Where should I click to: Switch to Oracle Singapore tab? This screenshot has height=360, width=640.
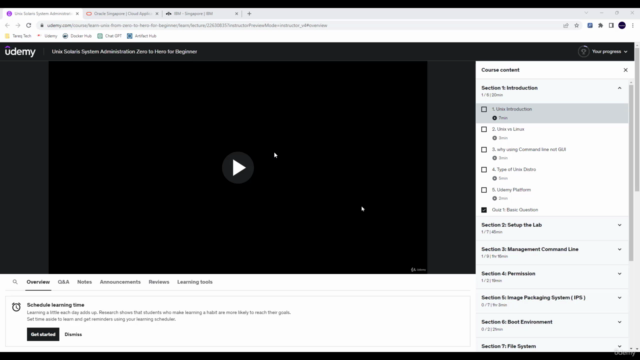tap(122, 13)
